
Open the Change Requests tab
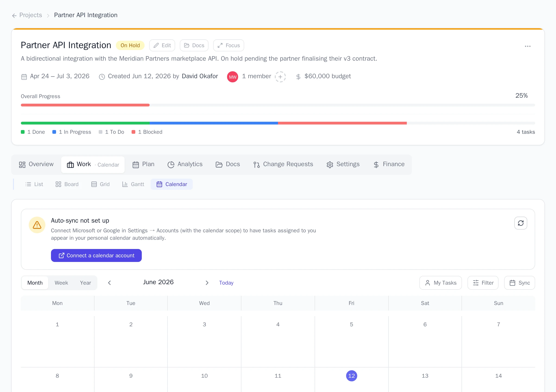point(283,165)
